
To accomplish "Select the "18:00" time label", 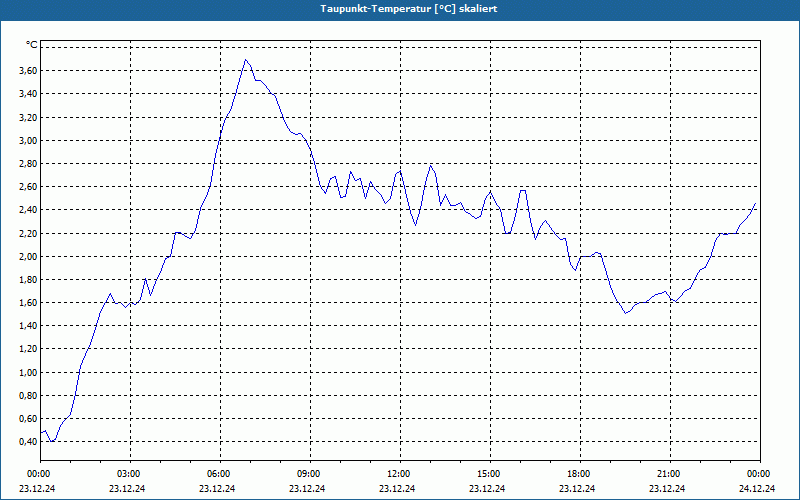I will [580, 474].
